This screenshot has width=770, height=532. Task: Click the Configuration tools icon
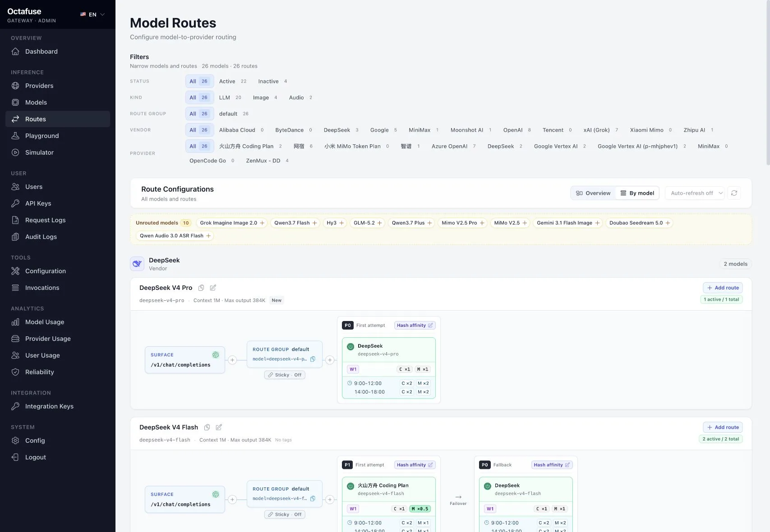click(x=15, y=271)
